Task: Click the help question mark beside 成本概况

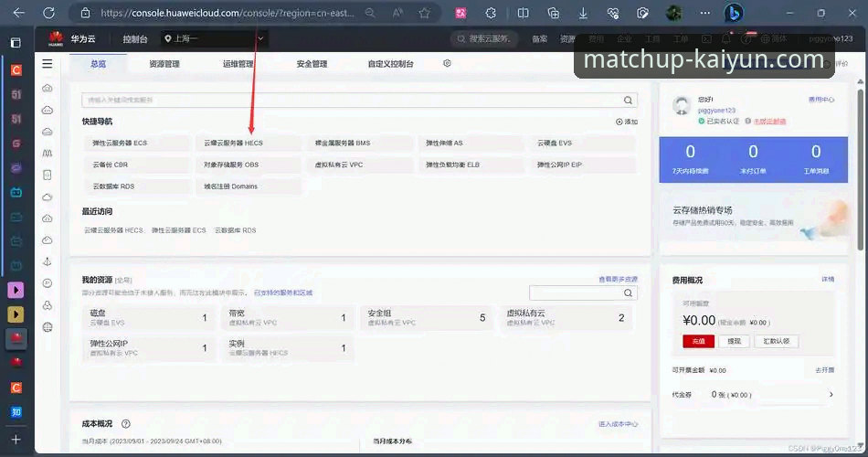Action: point(126,424)
